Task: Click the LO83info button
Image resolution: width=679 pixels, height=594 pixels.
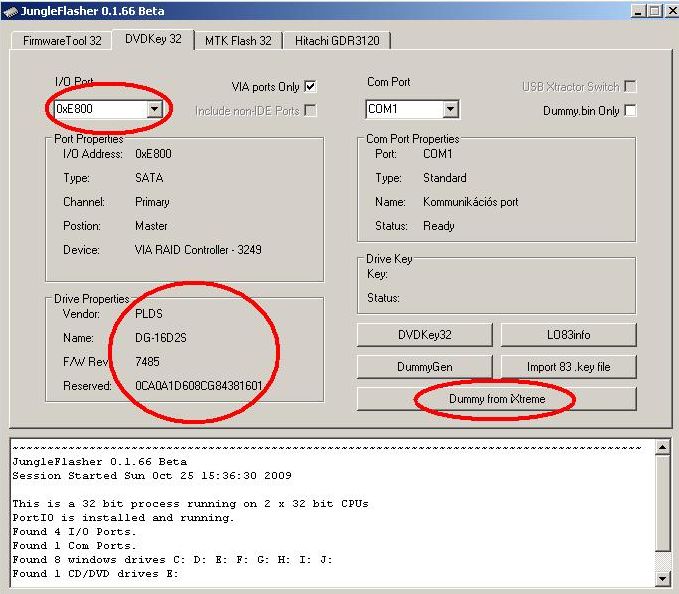Action: click(568, 335)
